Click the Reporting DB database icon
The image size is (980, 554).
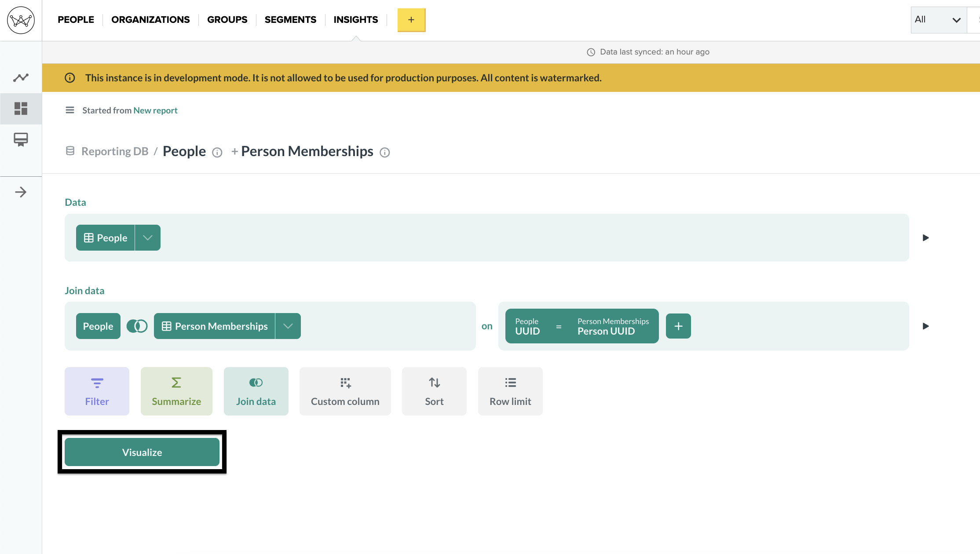coord(70,151)
